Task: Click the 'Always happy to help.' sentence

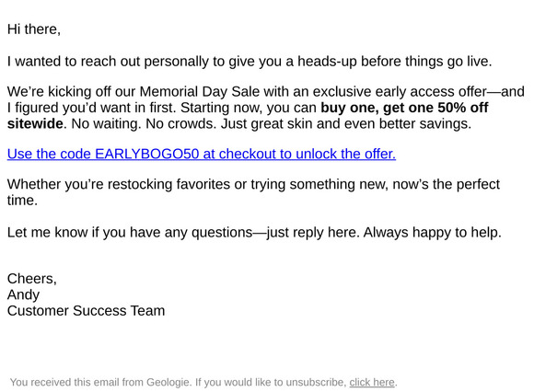Action: (433, 233)
